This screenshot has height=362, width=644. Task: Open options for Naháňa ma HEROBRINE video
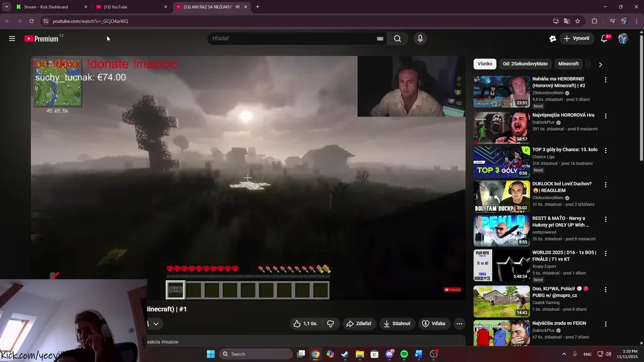click(x=606, y=80)
